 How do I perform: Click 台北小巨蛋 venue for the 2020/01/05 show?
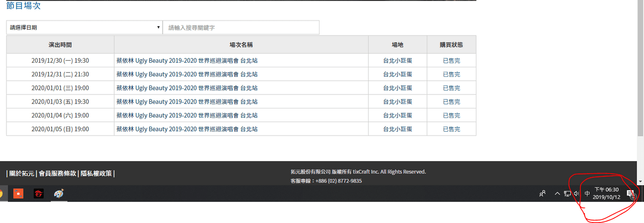pos(397,129)
